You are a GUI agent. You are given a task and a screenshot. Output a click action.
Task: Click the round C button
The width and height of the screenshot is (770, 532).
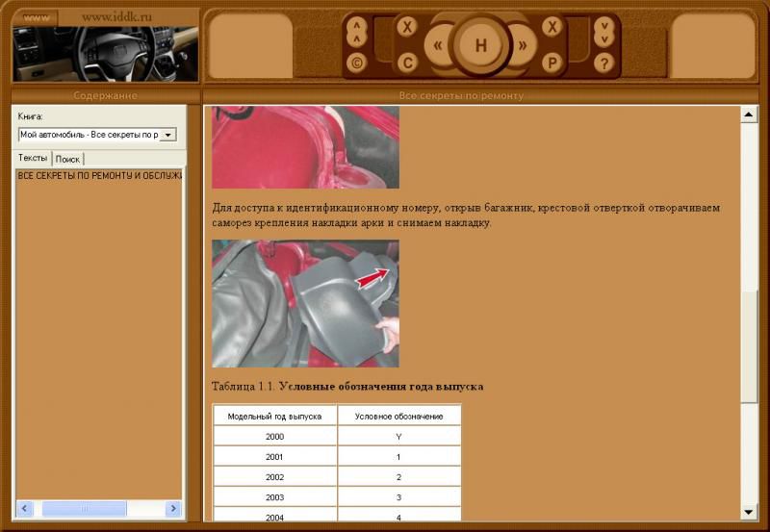click(x=407, y=63)
